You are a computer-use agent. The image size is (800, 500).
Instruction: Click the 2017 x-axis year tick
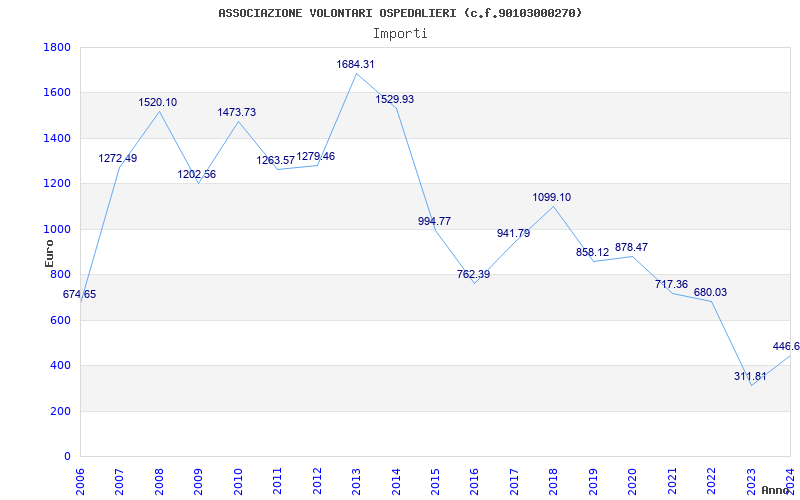click(514, 482)
